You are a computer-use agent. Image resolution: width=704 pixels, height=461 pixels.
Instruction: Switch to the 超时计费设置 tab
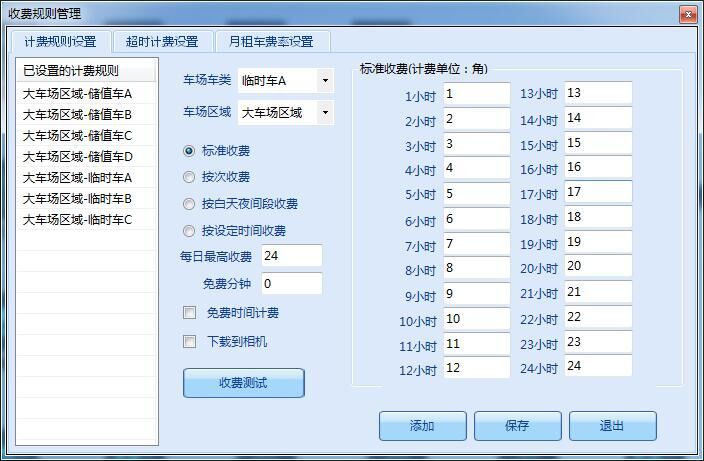[162, 41]
